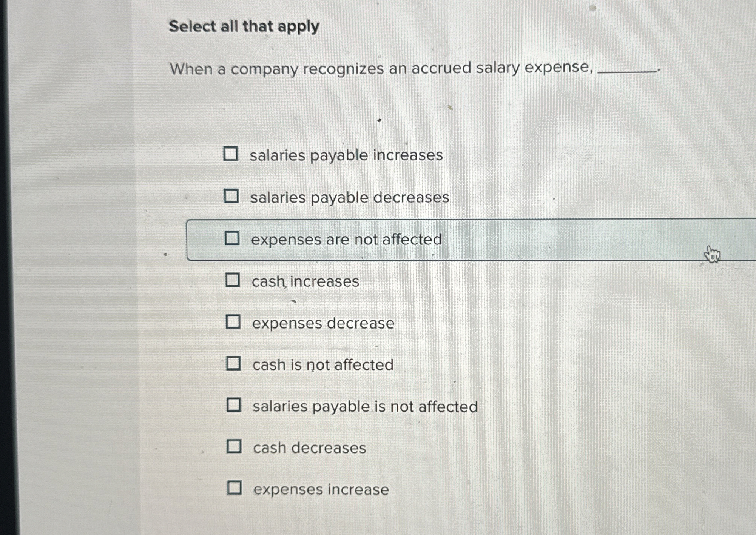Click the Select all that apply heading
756x535 pixels.
pos(244,27)
